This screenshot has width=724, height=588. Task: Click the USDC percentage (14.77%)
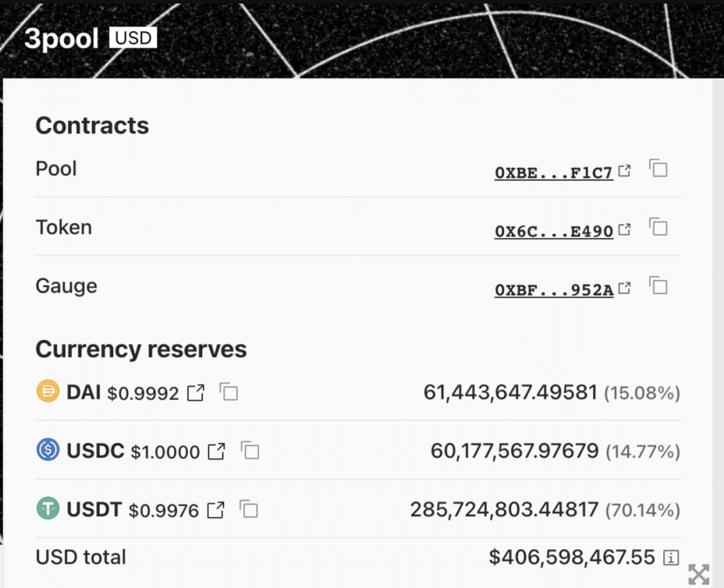tap(643, 452)
